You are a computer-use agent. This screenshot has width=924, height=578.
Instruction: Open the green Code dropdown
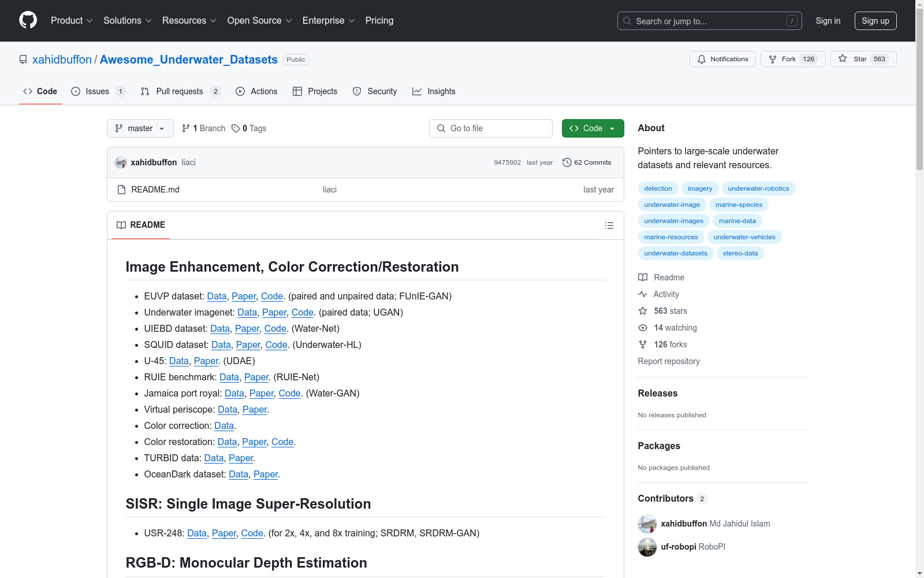pos(593,128)
